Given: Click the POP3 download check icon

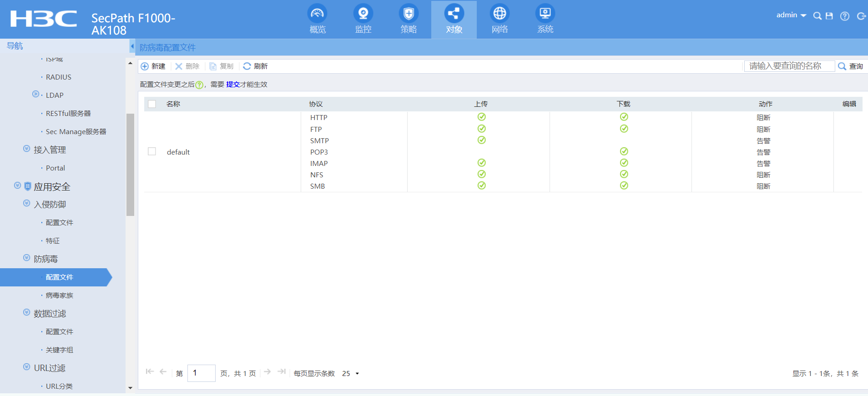Looking at the screenshot, I should (x=624, y=151).
